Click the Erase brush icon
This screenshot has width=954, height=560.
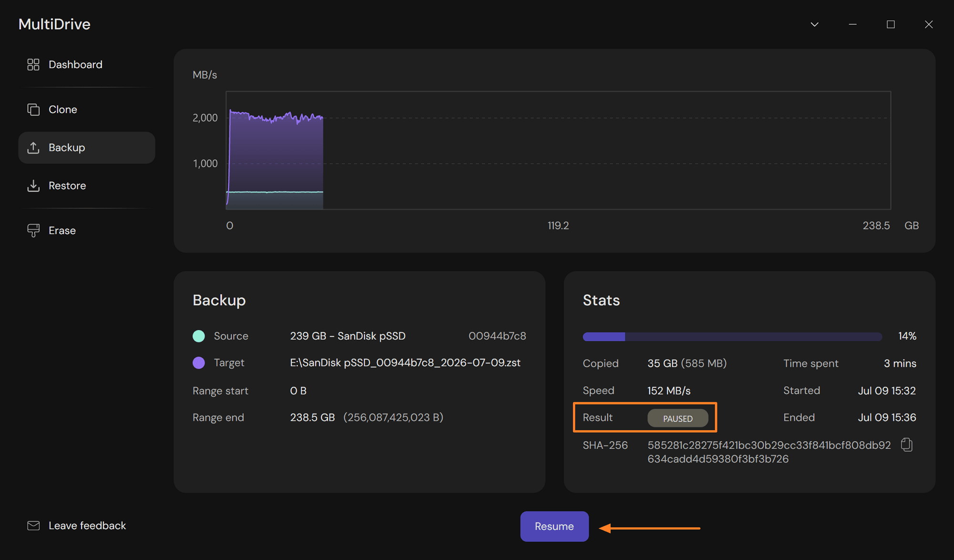(x=33, y=230)
